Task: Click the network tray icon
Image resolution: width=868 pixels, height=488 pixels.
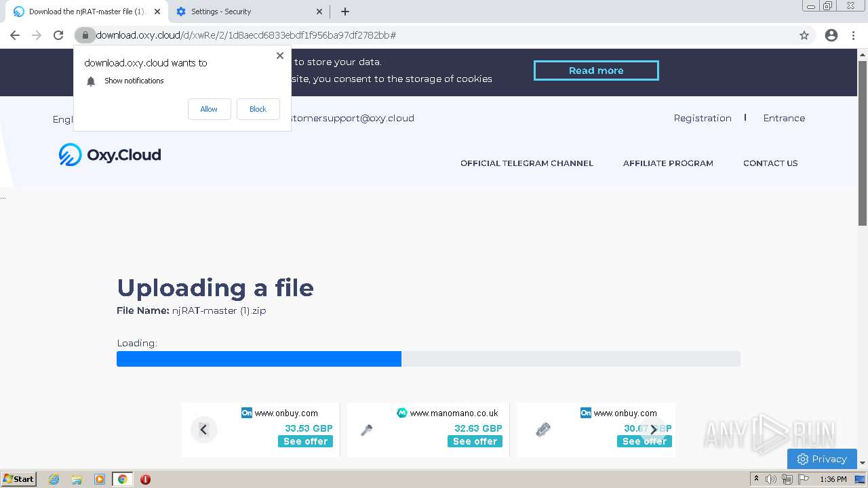Action: click(787, 479)
